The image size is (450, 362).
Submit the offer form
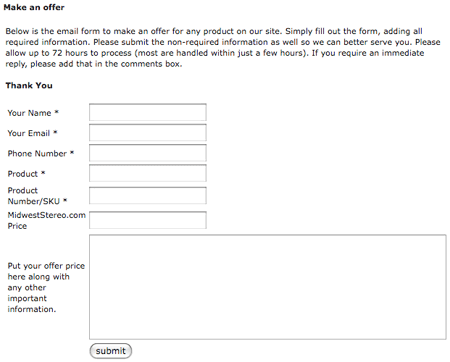click(x=111, y=351)
